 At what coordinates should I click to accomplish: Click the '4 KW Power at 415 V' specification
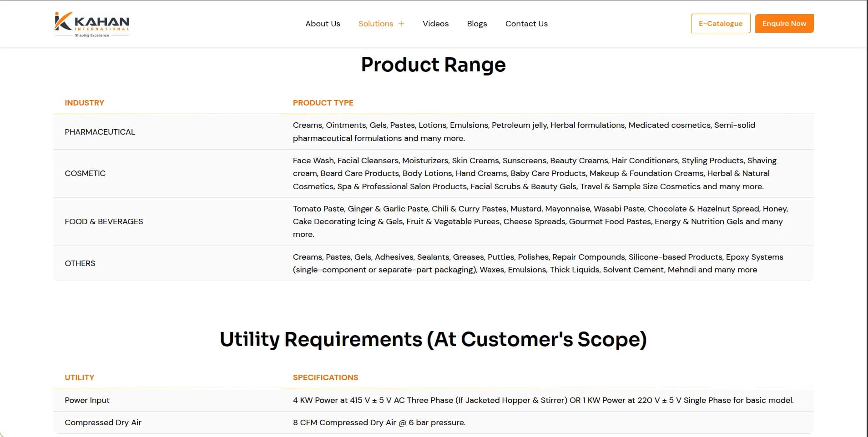(x=543, y=400)
